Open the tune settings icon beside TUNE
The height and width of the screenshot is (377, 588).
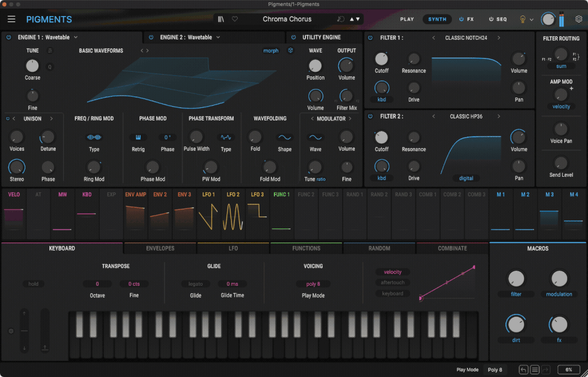(x=50, y=50)
